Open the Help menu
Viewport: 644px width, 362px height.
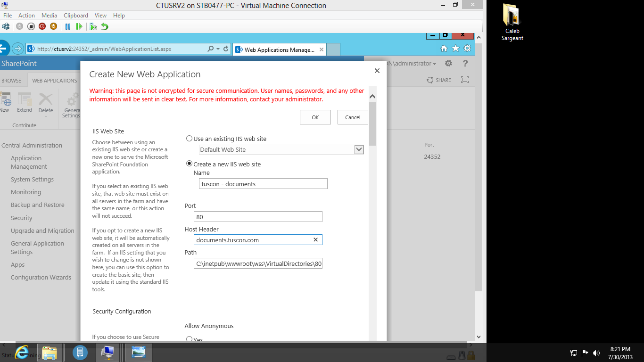(119, 16)
